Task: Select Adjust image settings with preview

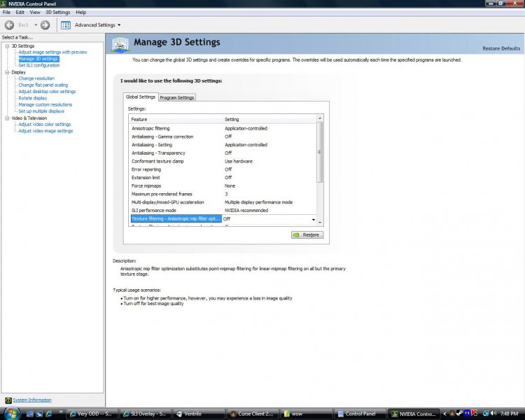Action: coord(53,52)
